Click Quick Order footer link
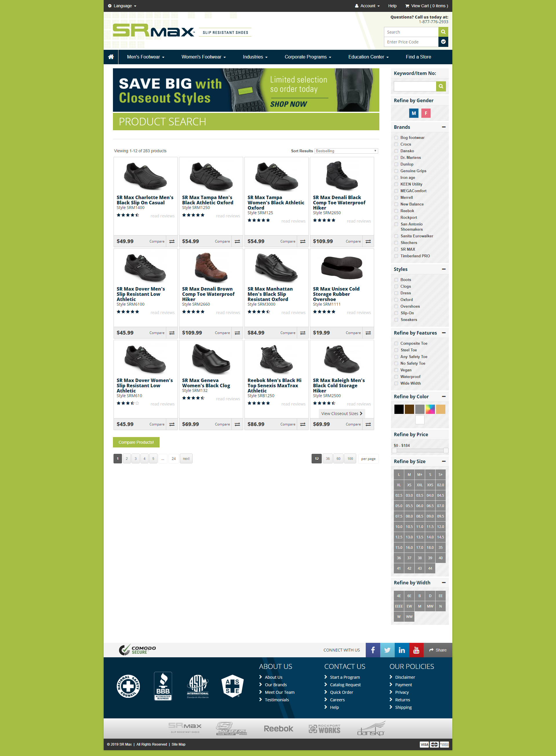 point(341,692)
